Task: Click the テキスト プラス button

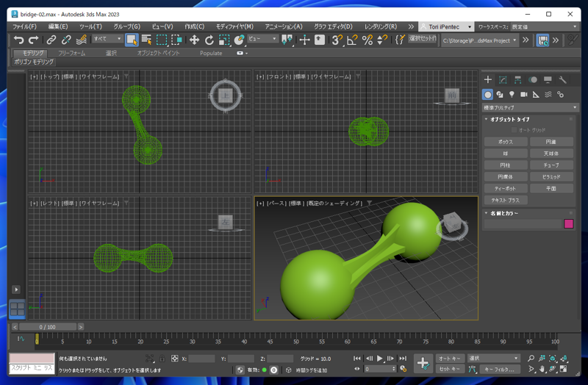Action: (506, 200)
